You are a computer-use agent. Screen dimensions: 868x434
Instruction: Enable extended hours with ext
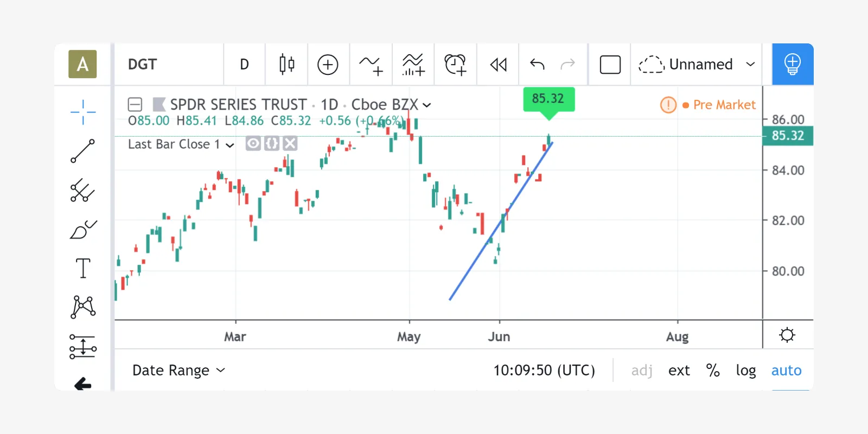679,371
